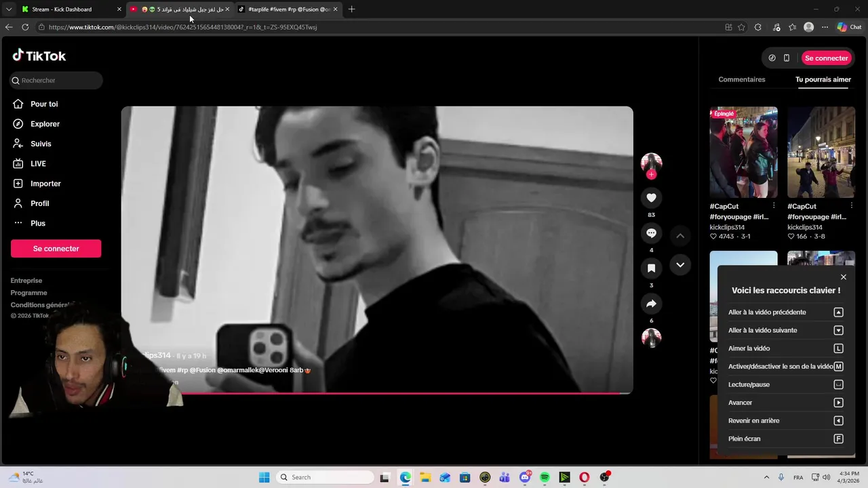Open Copilot Chat in the browser toolbar
Viewport: 868px width, 488px height.
point(849,27)
